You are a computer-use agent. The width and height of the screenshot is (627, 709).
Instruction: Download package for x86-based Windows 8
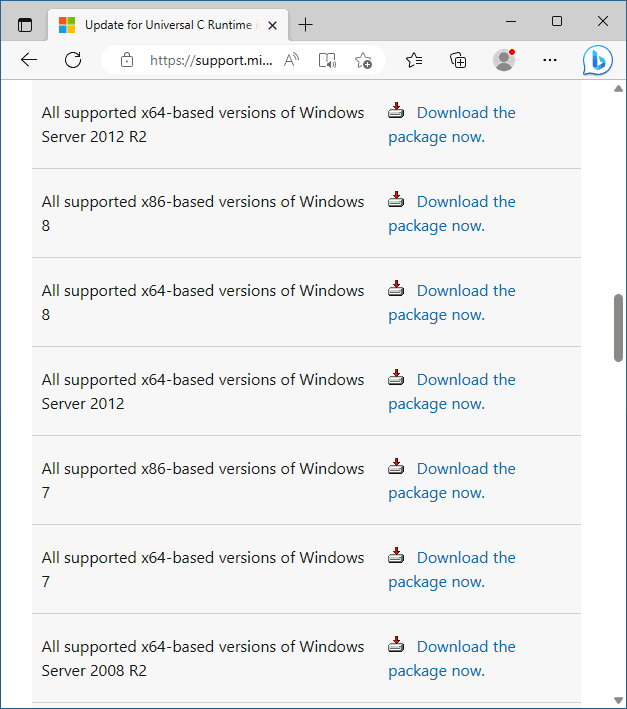[x=452, y=214]
